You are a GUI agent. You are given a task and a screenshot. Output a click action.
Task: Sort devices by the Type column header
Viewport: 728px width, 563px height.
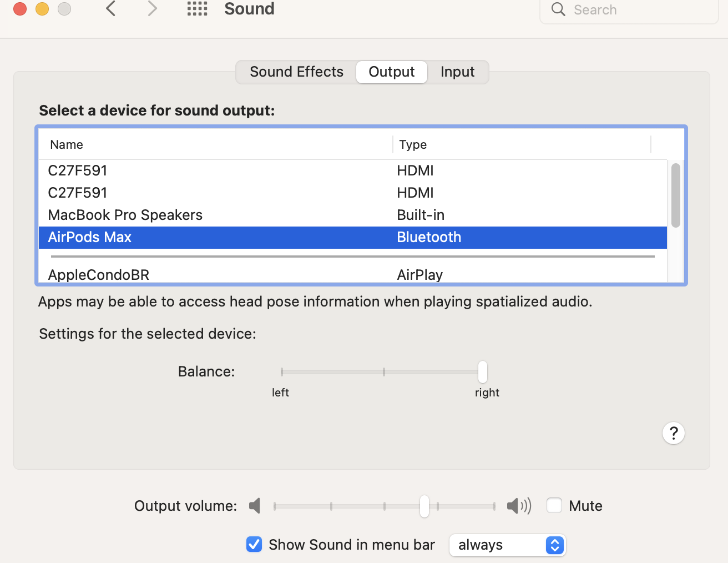pyautogui.click(x=522, y=145)
